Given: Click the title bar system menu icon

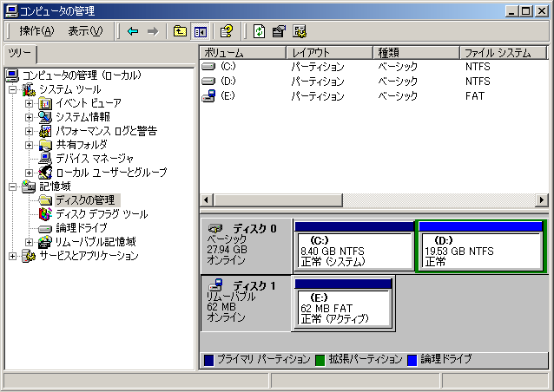Looking at the screenshot, I should [11, 11].
